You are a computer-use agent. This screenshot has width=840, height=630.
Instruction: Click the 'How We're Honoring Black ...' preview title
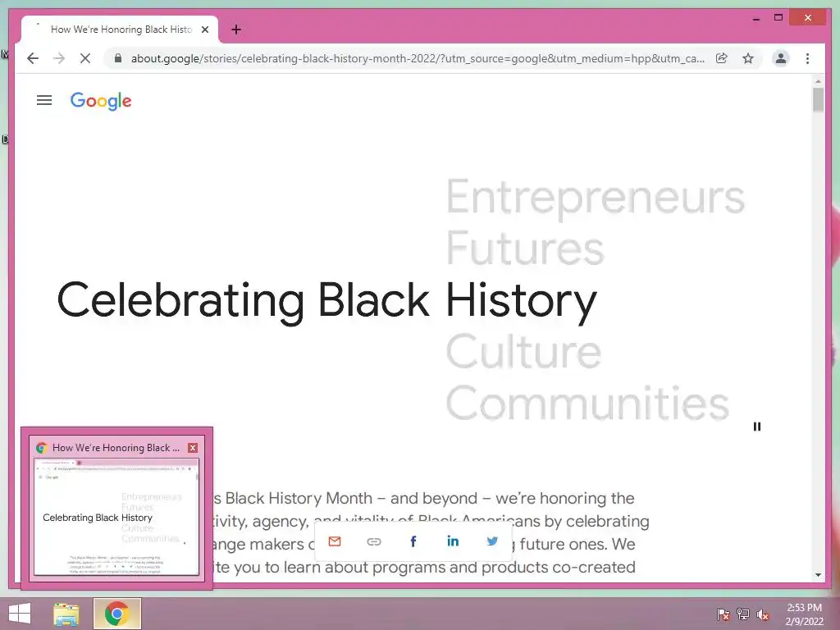116,448
